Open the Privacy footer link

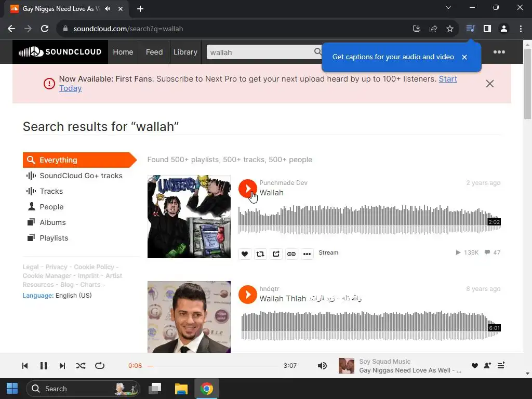pyautogui.click(x=56, y=267)
